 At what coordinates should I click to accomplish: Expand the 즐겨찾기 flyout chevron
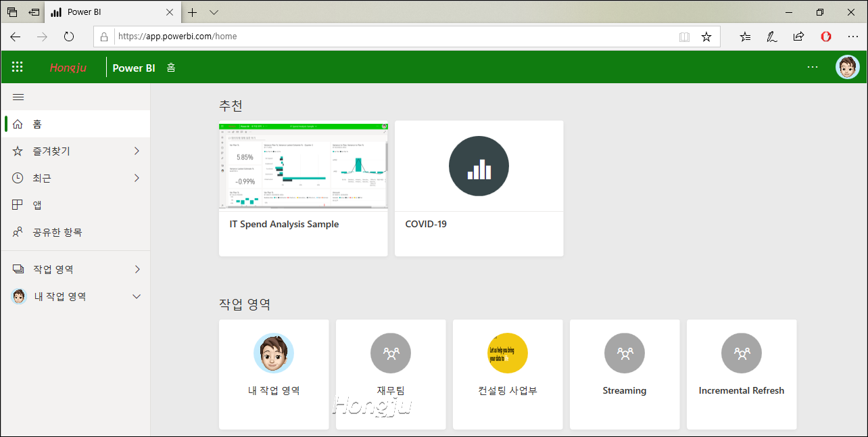pyautogui.click(x=137, y=151)
